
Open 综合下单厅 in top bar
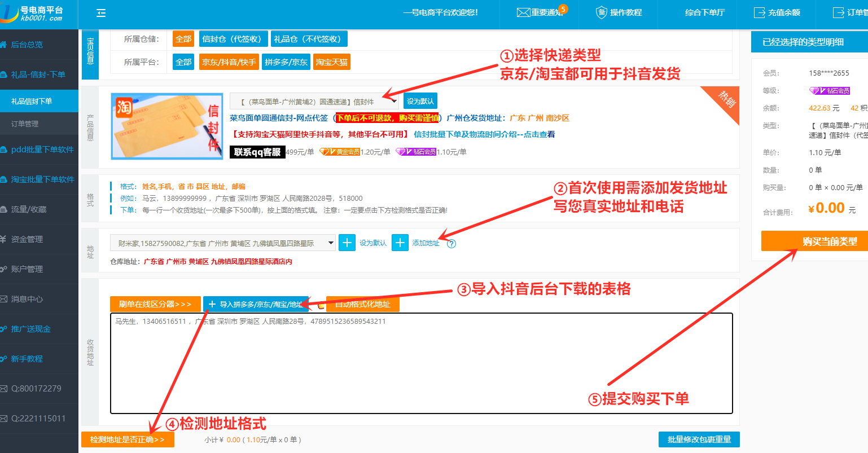[705, 12]
